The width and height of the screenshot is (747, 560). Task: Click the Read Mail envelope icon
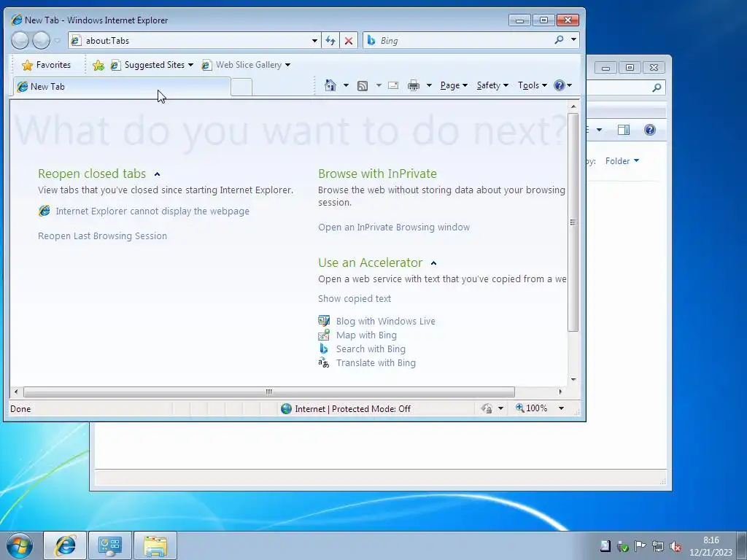click(393, 86)
